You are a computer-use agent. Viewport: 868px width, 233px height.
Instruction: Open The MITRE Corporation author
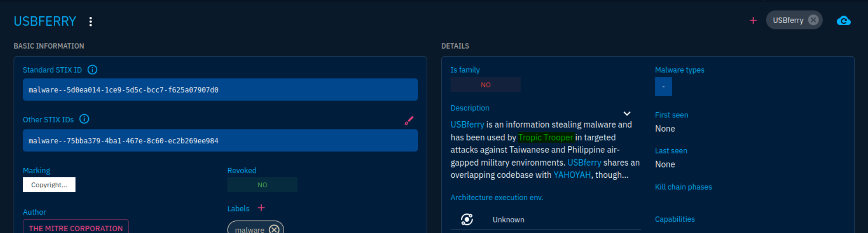[76, 227]
